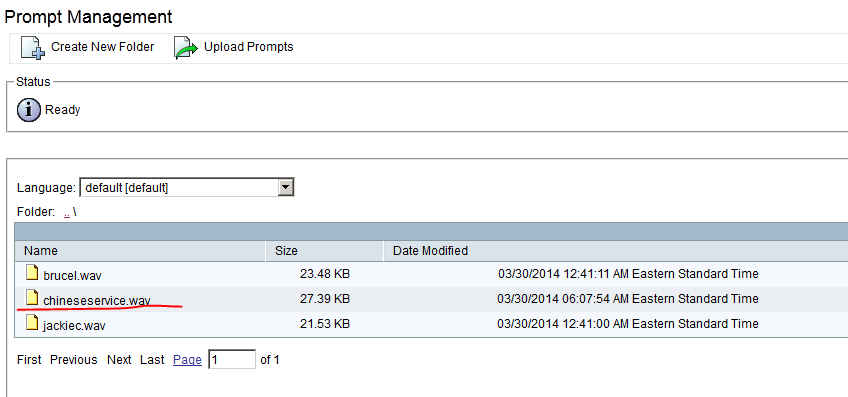Viewport: 848px width, 397px height.
Task: Click the Create New Folder document icon
Action: pyautogui.click(x=32, y=48)
